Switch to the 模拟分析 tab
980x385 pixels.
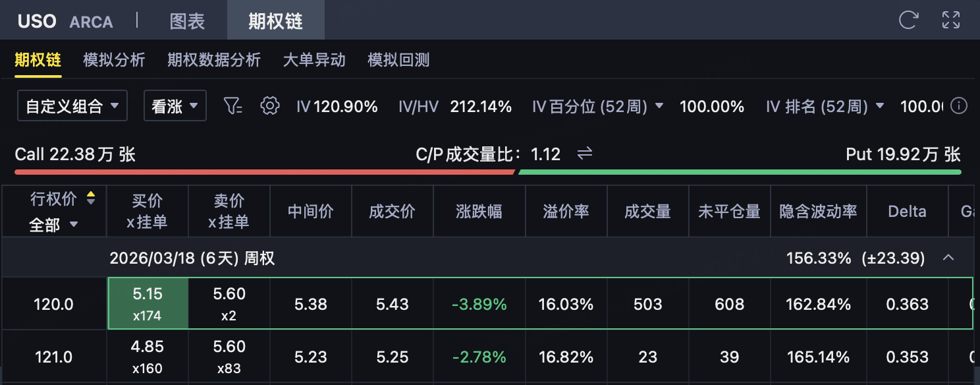pos(114,60)
